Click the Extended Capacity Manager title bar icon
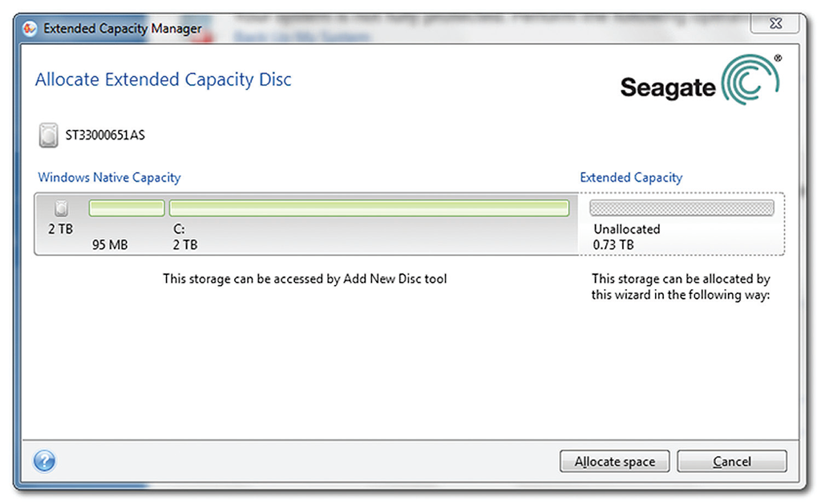821x504 pixels. 30,28
